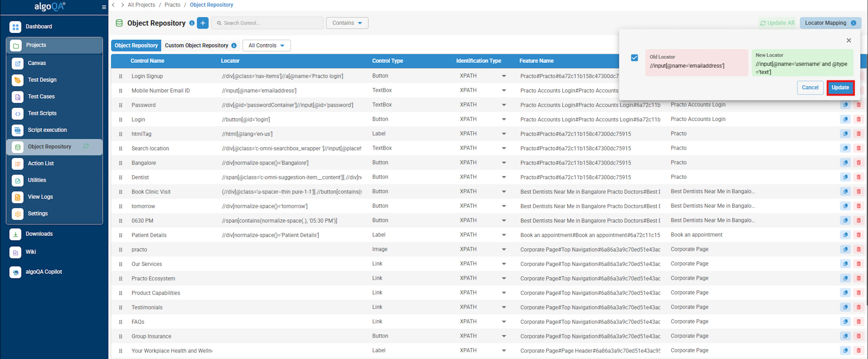Click the blue plus add control icon

click(203, 23)
